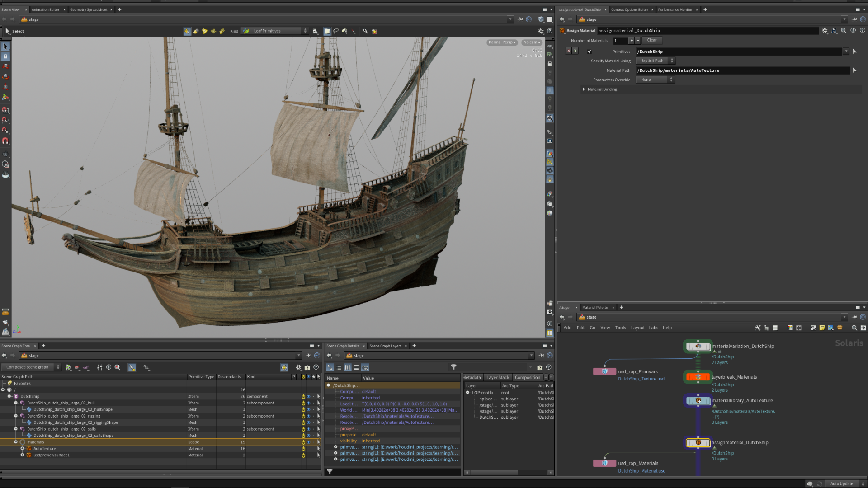
Task: Click the jump-to-primitive arrow beside Material Path
Action: click(854, 70)
